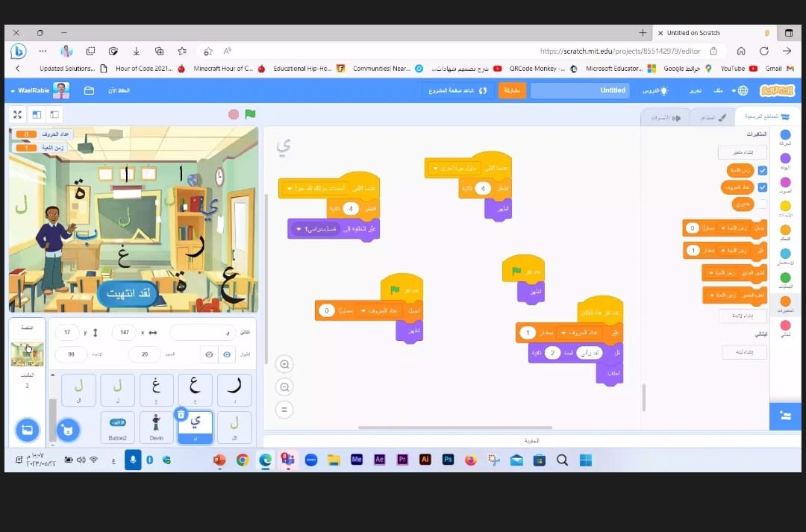Select the Devin sprite thumbnail
The height and width of the screenshot is (532, 806).
156,427
